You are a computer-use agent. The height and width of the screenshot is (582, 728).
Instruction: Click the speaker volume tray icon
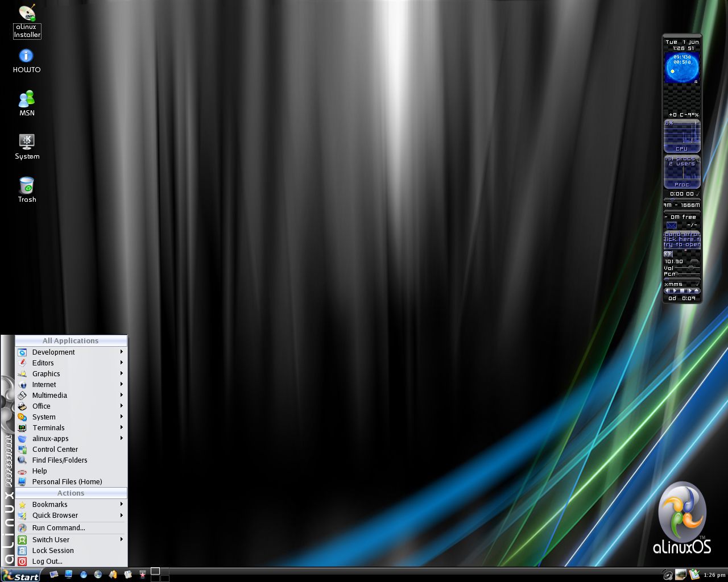click(x=667, y=575)
